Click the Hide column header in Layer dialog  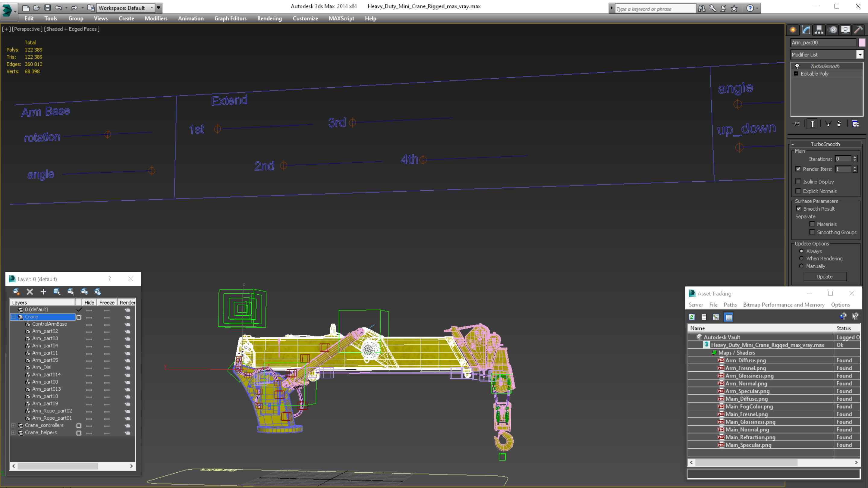tap(89, 302)
